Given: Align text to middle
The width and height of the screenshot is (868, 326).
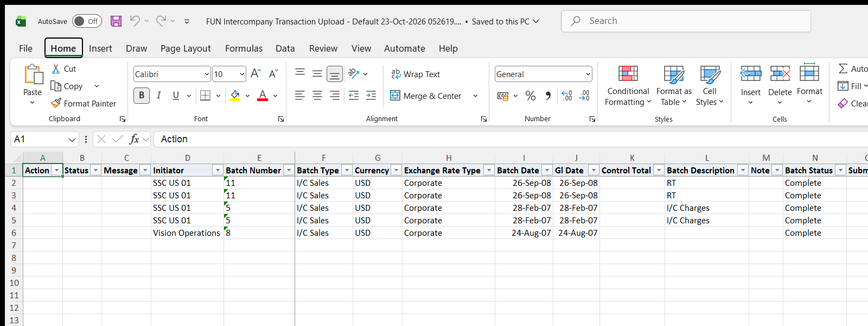Looking at the screenshot, I should tap(317, 73).
